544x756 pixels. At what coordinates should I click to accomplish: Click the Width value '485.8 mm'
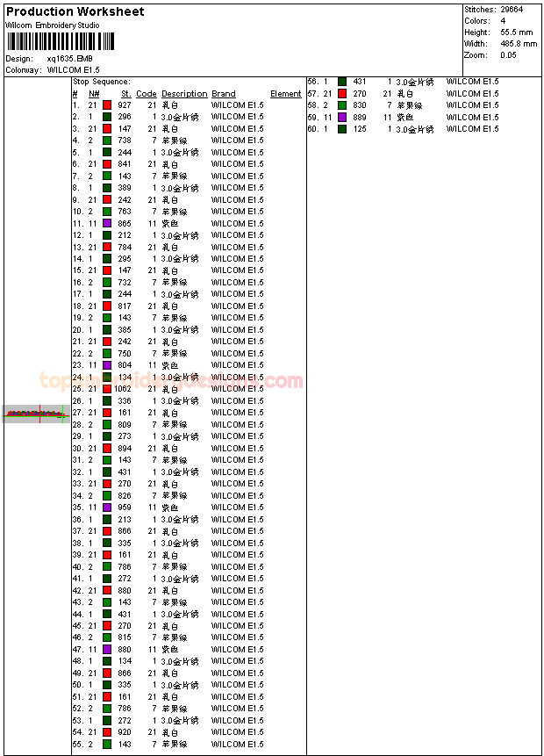point(519,43)
